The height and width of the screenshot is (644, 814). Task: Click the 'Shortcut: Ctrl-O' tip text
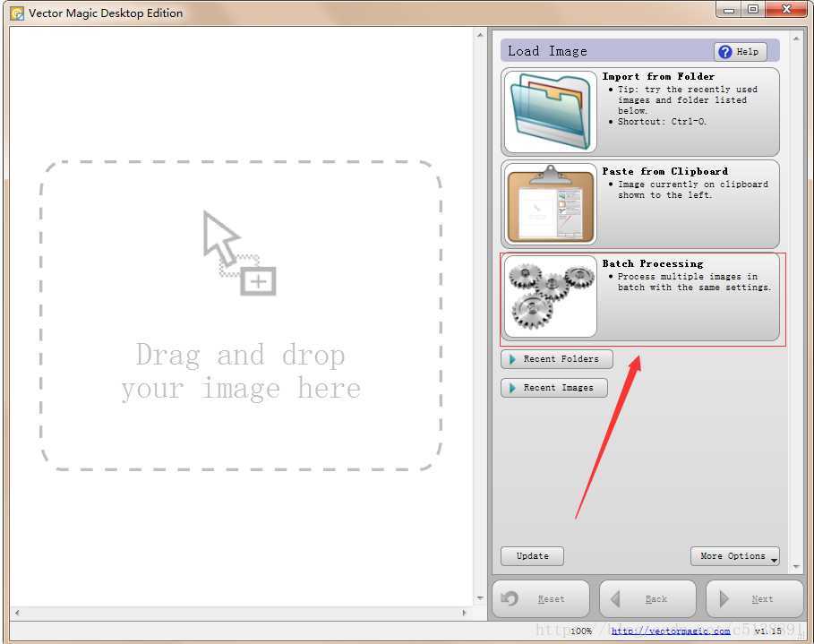pyautogui.click(x=662, y=122)
